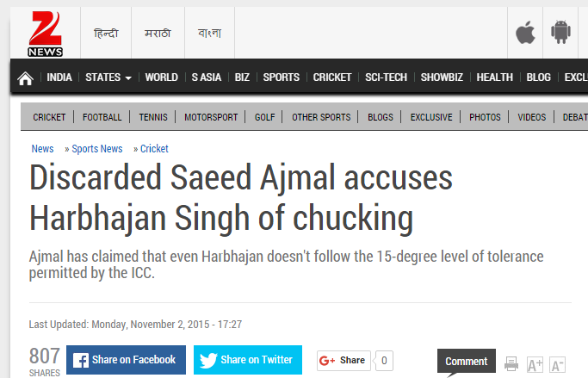Jump to the Comment section
Screen dimensions: 588x378
tap(467, 362)
